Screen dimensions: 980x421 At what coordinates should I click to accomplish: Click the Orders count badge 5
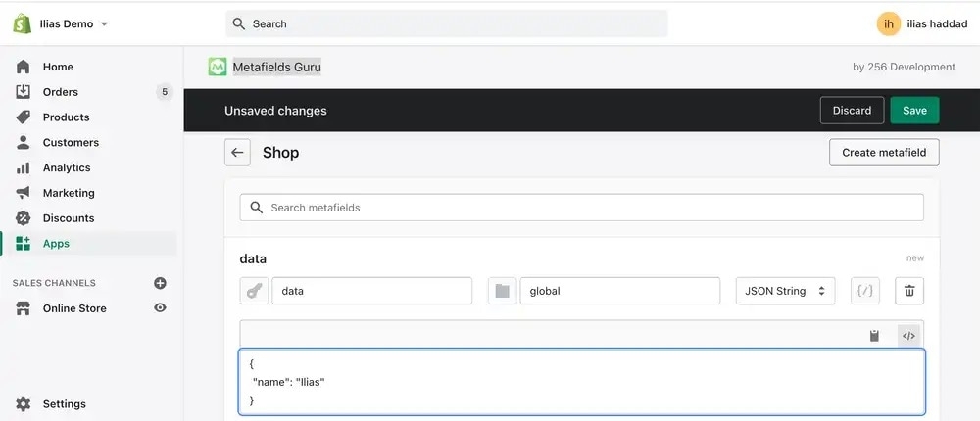pyautogui.click(x=165, y=92)
